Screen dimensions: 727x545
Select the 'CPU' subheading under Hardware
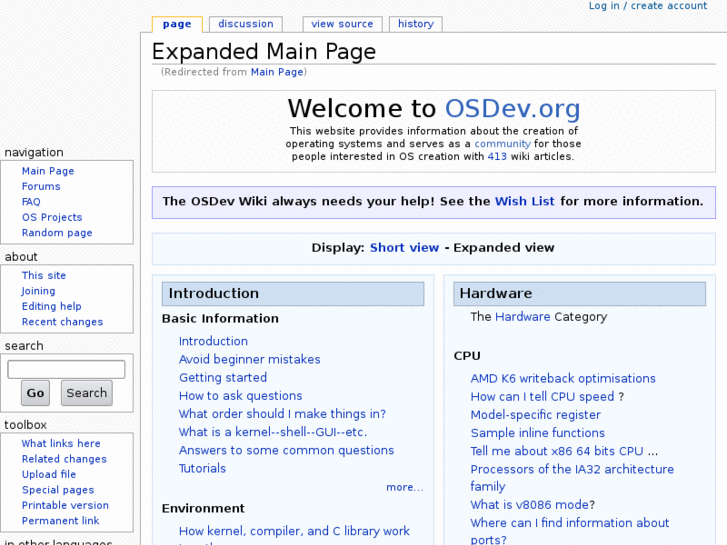coord(467,356)
